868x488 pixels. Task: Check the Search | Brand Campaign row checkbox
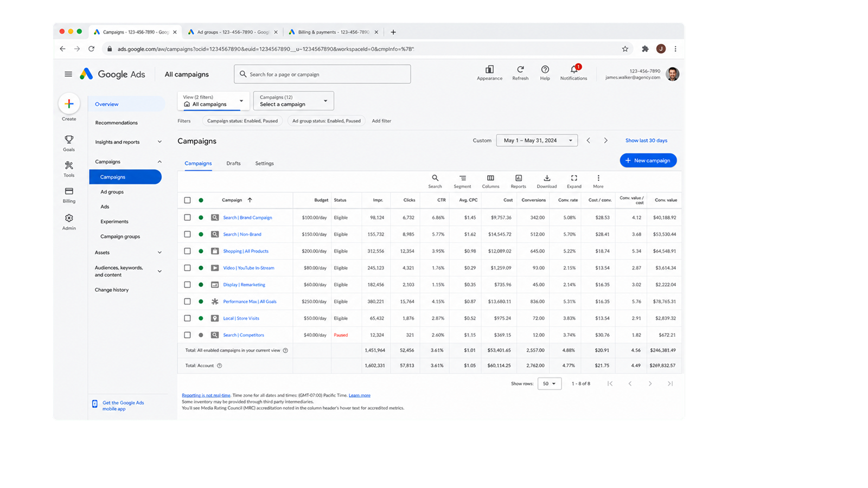coord(187,217)
